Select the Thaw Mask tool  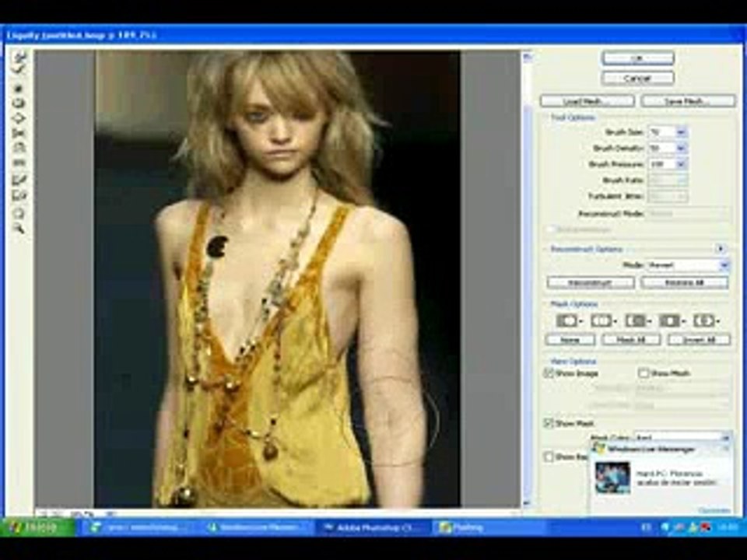coord(20,196)
